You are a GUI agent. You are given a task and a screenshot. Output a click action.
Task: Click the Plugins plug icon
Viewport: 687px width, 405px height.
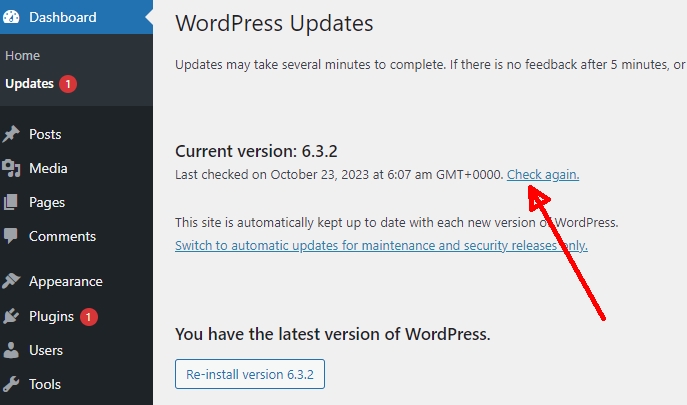pyautogui.click(x=11, y=316)
